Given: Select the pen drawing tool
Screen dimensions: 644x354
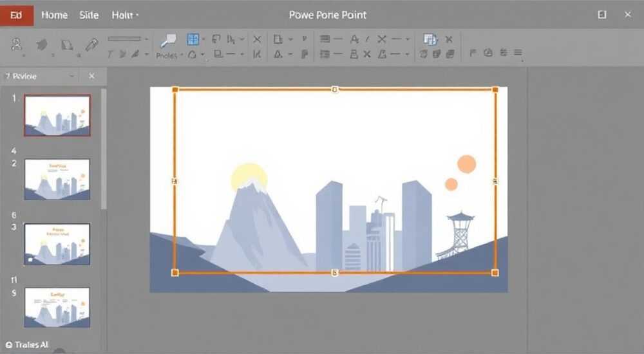Looking at the screenshot, I should tap(91, 44).
